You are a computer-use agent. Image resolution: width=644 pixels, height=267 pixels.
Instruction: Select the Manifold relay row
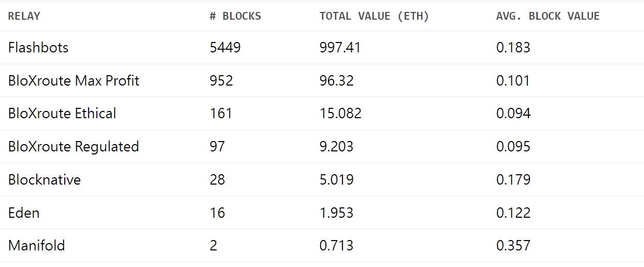[x=36, y=245]
